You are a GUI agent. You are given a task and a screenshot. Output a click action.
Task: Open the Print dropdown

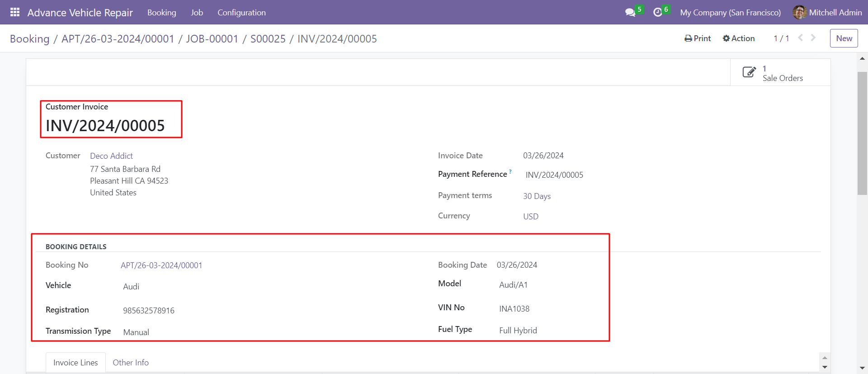698,38
